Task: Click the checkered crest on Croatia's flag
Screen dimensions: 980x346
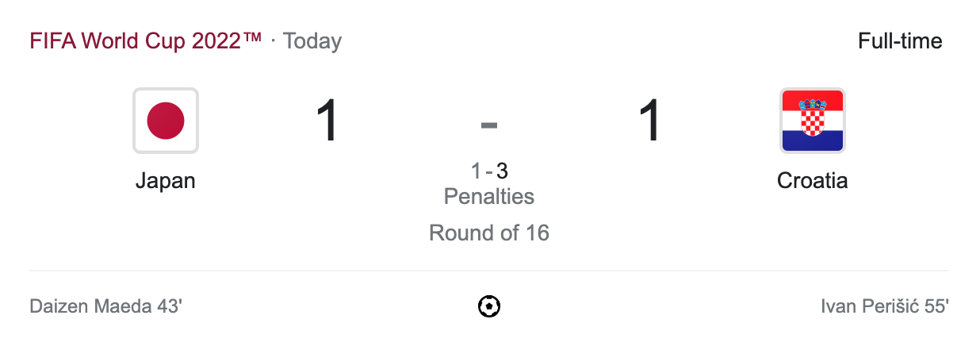Action: tap(812, 117)
